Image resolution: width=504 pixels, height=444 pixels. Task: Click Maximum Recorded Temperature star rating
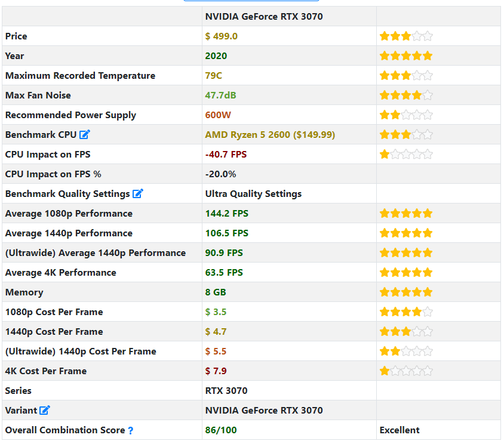406,76
